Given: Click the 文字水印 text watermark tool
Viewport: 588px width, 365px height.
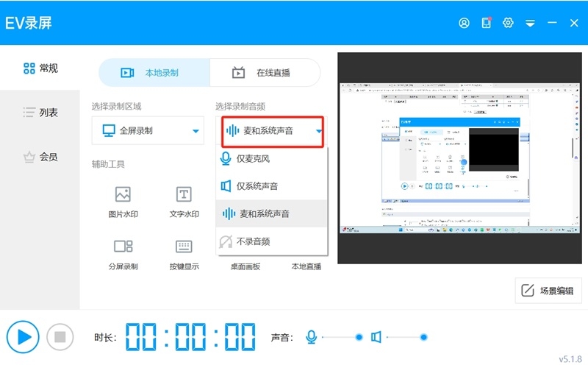Looking at the screenshot, I should coord(184,202).
